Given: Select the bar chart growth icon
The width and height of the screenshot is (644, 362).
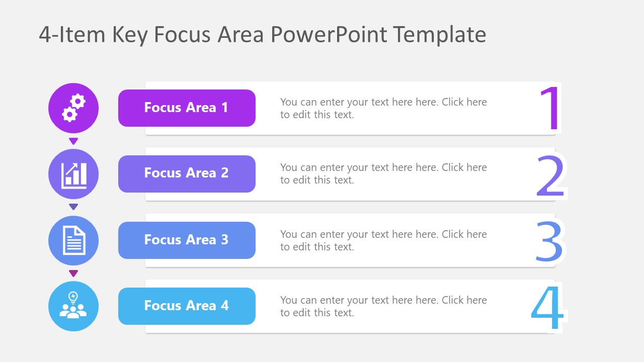Looking at the screenshot, I should [73, 174].
